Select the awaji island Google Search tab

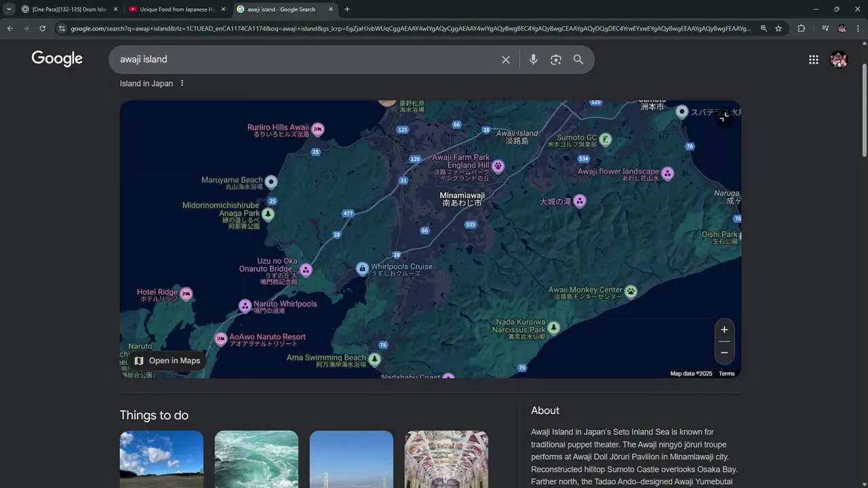click(x=285, y=9)
